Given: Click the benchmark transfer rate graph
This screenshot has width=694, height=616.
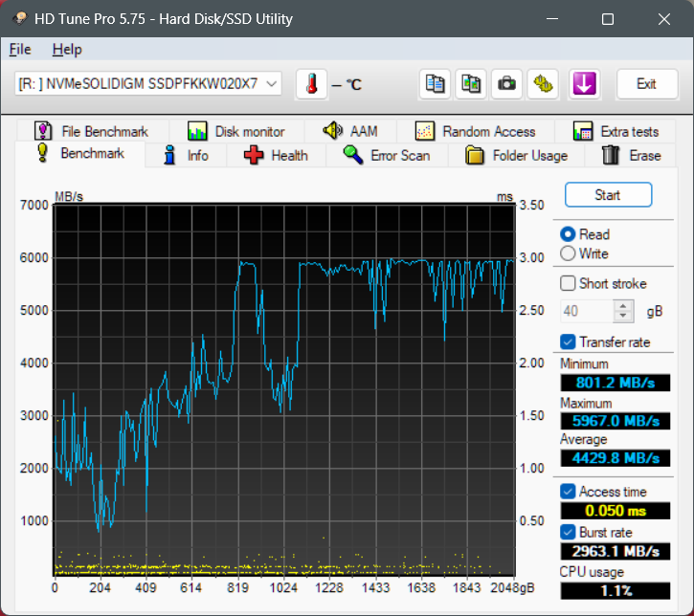Looking at the screenshot, I should coord(284,389).
